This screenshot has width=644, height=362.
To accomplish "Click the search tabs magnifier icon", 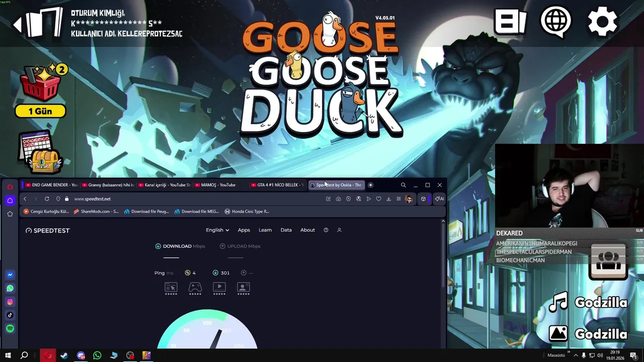I will [403, 185].
